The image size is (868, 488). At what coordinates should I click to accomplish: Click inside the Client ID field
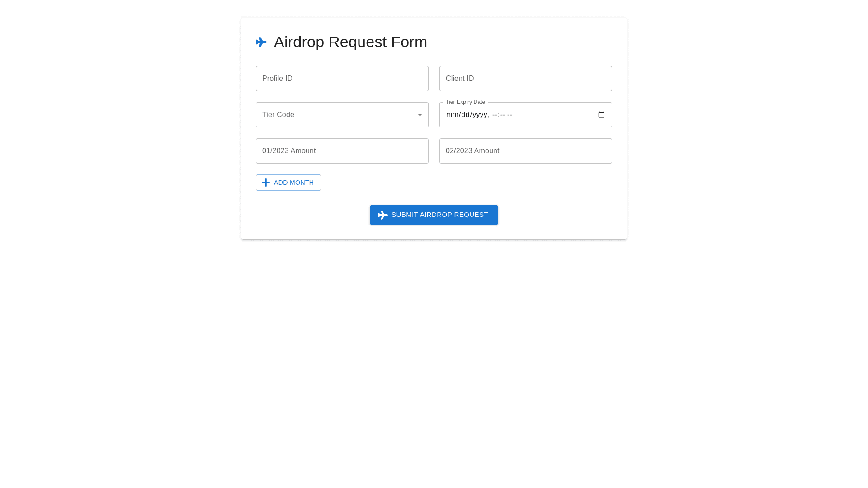(525, 78)
